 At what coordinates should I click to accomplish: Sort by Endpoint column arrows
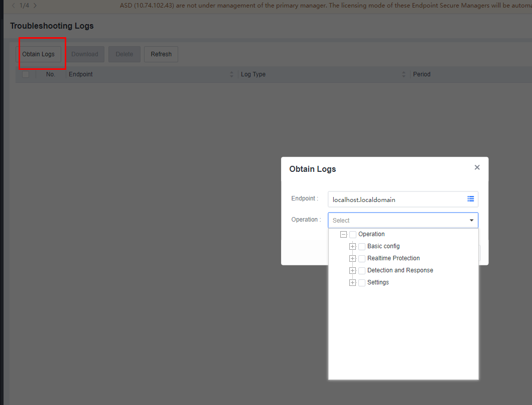point(231,74)
